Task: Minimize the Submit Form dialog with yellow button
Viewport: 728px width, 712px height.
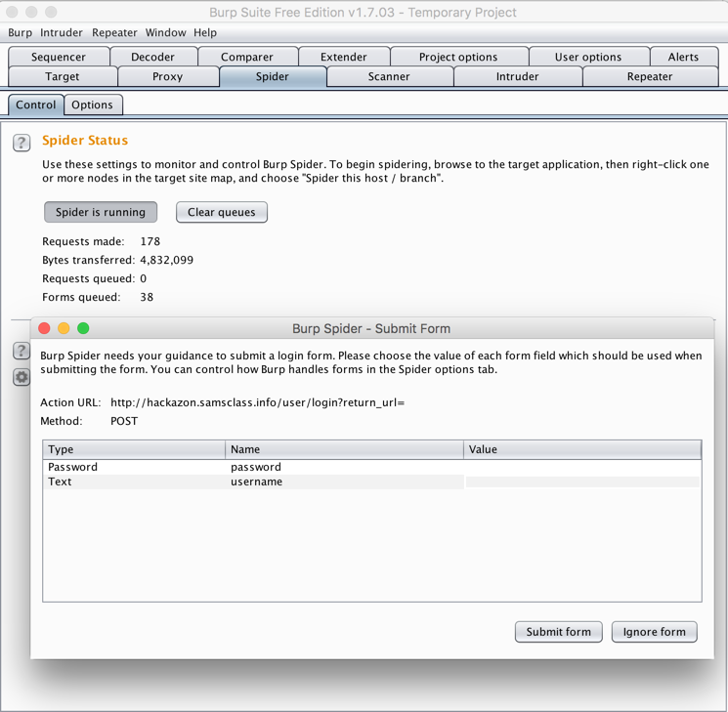Action: (x=64, y=328)
